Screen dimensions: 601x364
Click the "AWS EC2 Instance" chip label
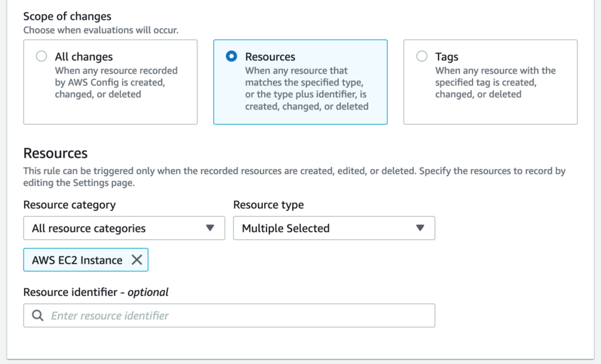click(78, 260)
